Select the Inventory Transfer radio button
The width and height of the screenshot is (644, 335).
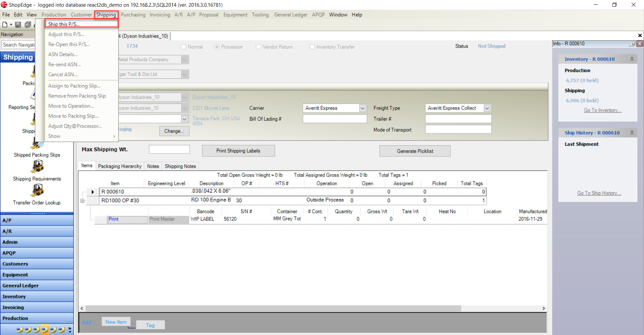coord(312,47)
